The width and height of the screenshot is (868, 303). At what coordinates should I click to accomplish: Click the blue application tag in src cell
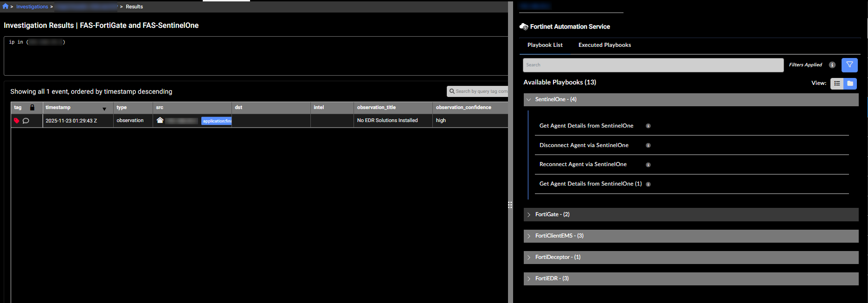[x=216, y=121]
